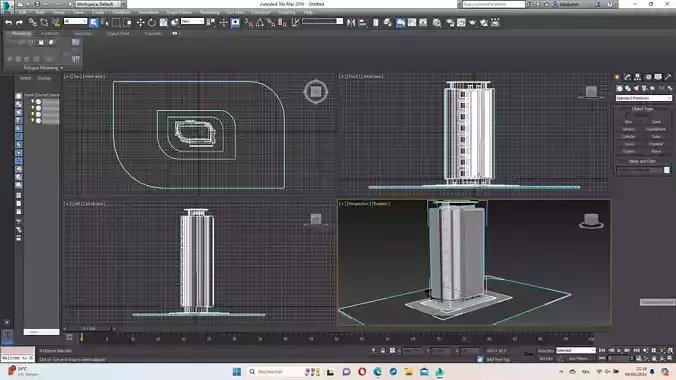
Task: Open Windows Start menu
Action: click(x=237, y=372)
